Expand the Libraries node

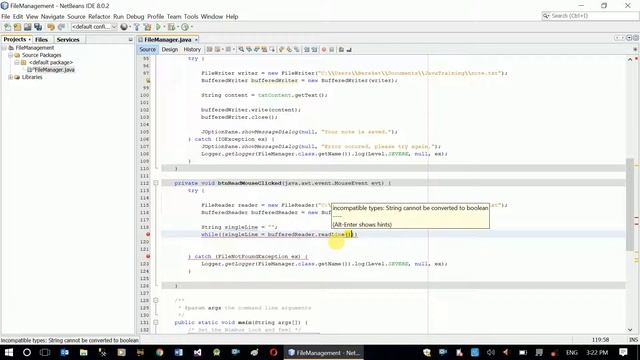10,77
